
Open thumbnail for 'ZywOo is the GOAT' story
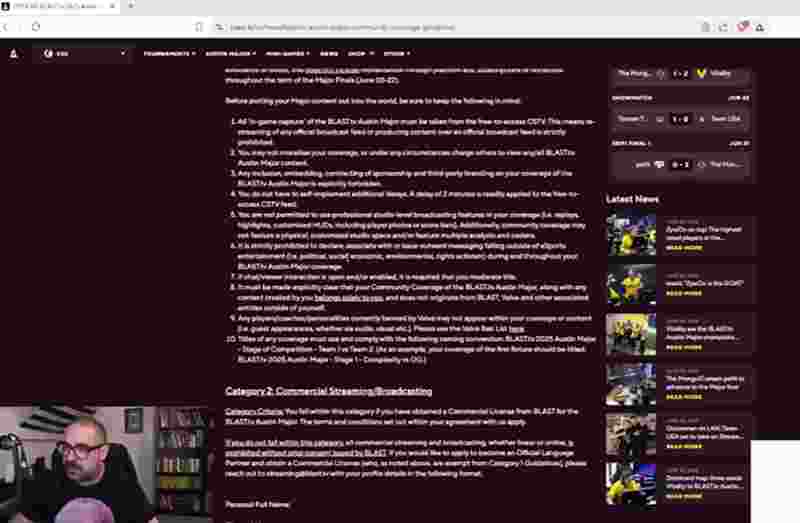[x=631, y=284]
